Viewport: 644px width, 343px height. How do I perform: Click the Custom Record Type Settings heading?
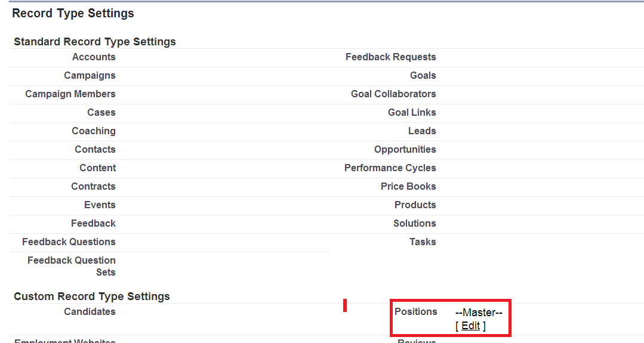tap(92, 296)
